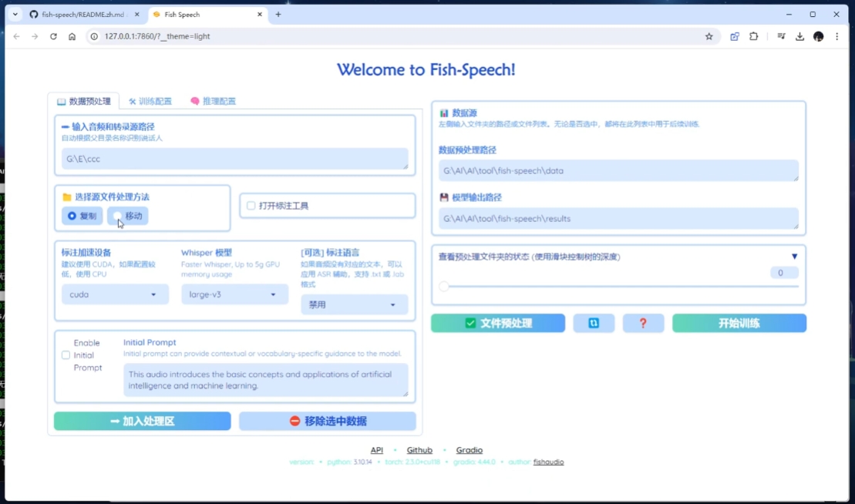Check the 打开标注工具 checkbox

coord(251,206)
